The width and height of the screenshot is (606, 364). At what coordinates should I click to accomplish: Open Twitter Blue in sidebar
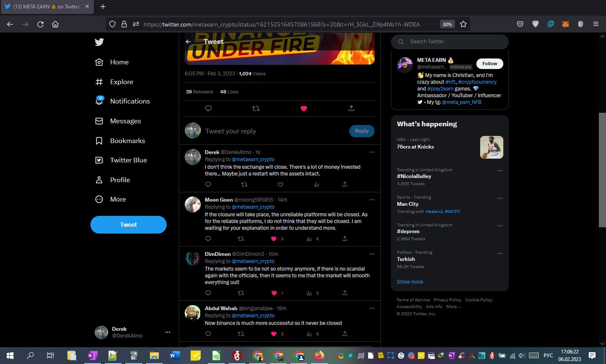121,160
